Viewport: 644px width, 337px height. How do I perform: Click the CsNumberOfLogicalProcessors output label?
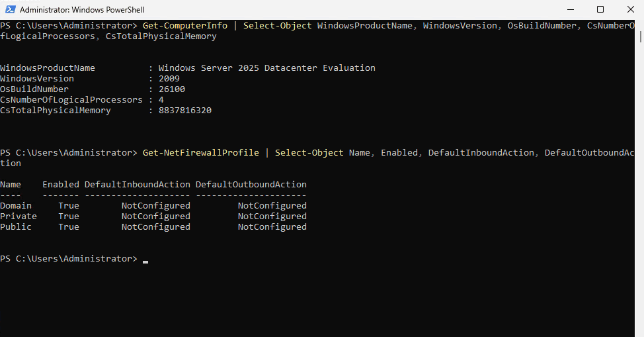[71, 99]
